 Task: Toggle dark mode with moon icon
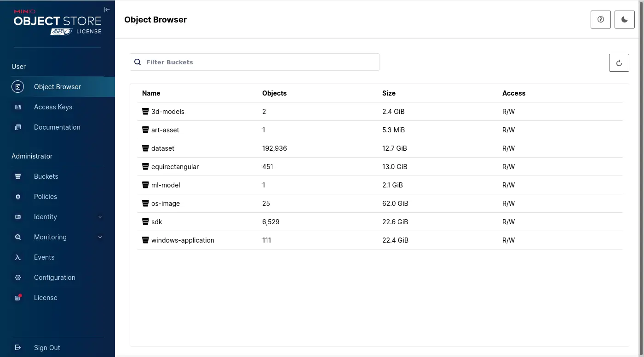[624, 20]
